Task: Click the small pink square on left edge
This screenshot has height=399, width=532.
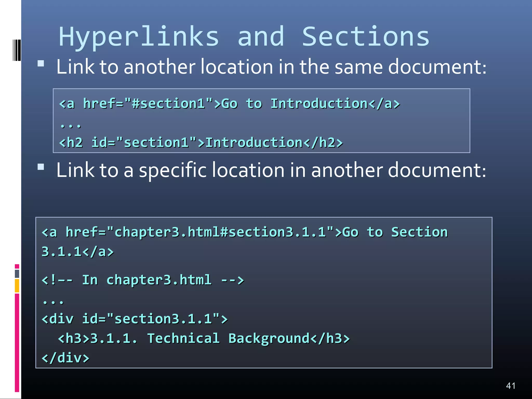Action: click(17, 266)
